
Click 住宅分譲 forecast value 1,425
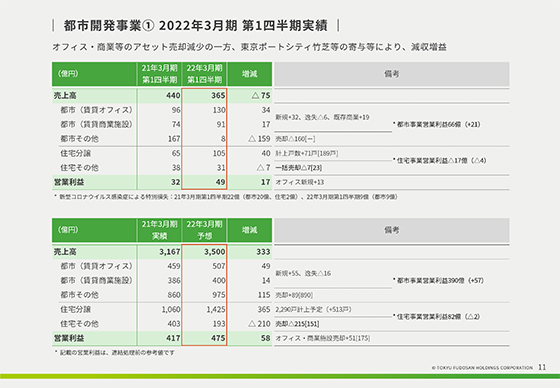tap(216, 309)
